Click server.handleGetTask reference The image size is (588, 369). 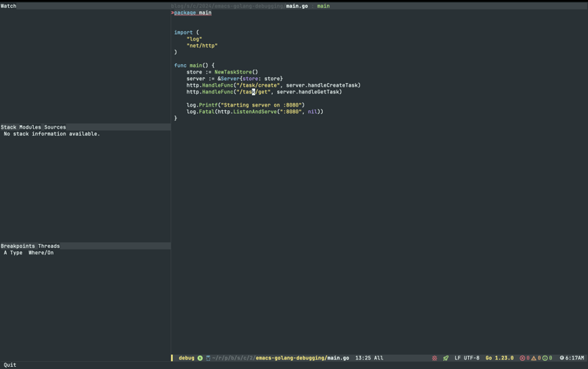click(x=309, y=92)
